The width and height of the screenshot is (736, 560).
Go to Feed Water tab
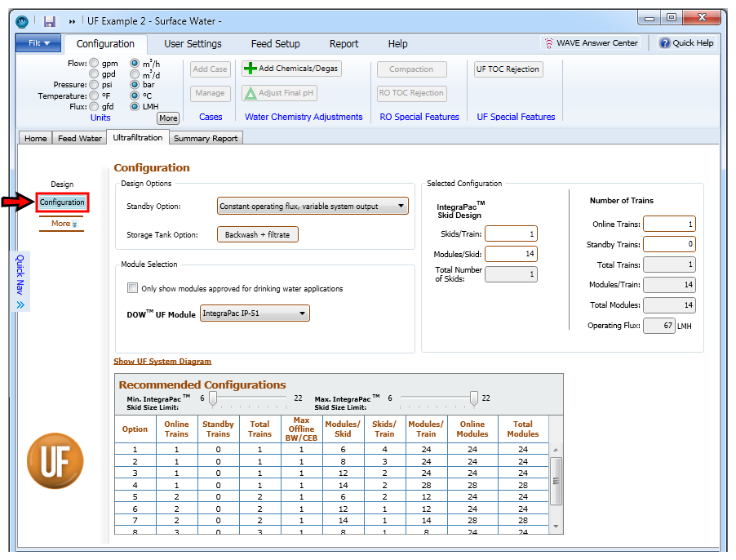80,139
